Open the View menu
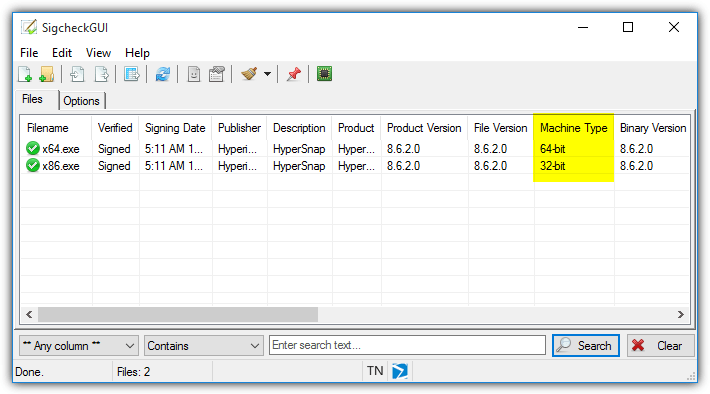Screen dimensions: 710x394 coord(98,53)
